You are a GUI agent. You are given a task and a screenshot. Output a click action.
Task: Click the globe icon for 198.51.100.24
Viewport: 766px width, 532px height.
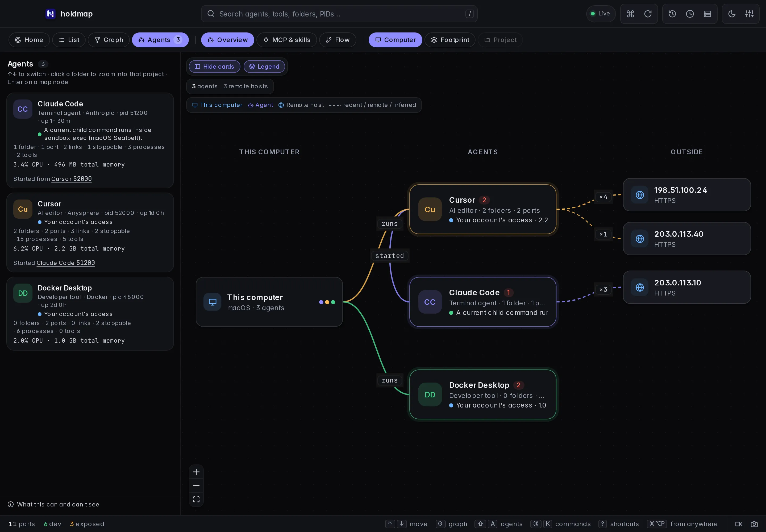[x=640, y=195]
